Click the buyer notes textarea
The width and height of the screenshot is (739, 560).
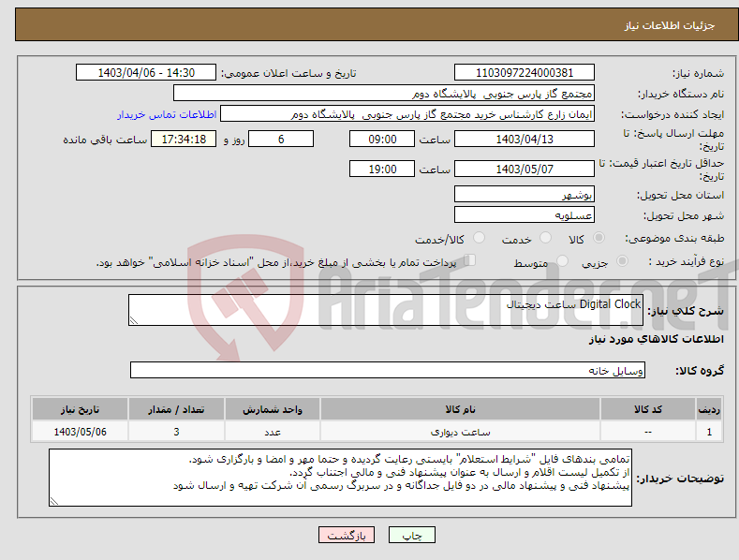[x=340, y=478]
